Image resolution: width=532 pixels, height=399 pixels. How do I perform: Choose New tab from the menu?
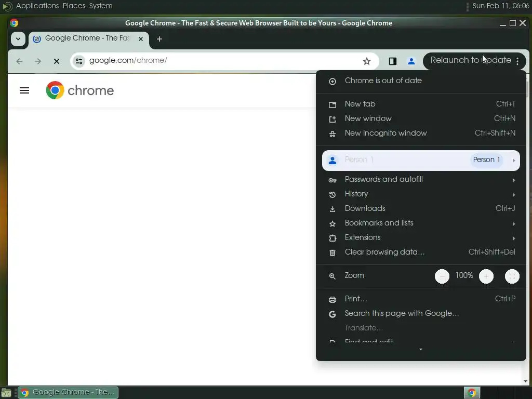(421, 104)
